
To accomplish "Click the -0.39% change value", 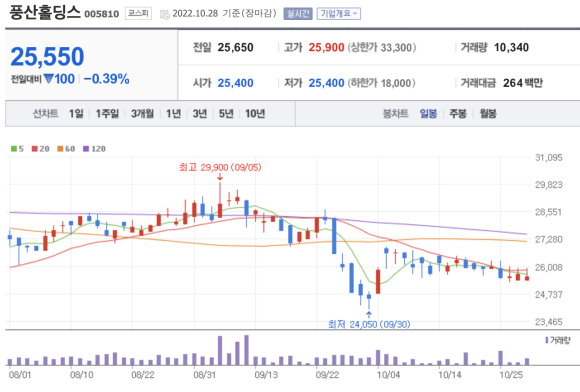I will tap(107, 79).
